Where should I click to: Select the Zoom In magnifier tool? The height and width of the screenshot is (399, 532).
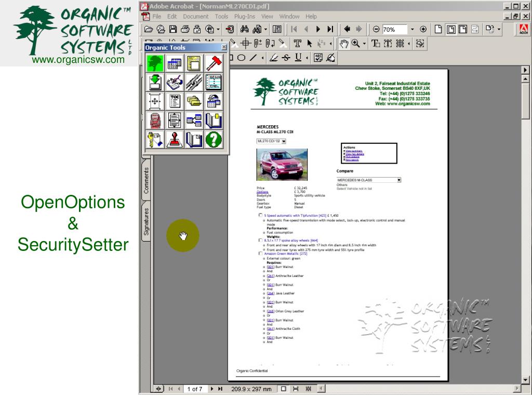(355, 44)
